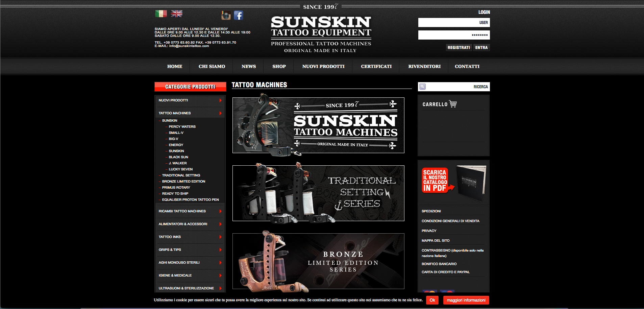Open News in navigation bar
Viewport: 644px width, 309px height.
click(249, 66)
